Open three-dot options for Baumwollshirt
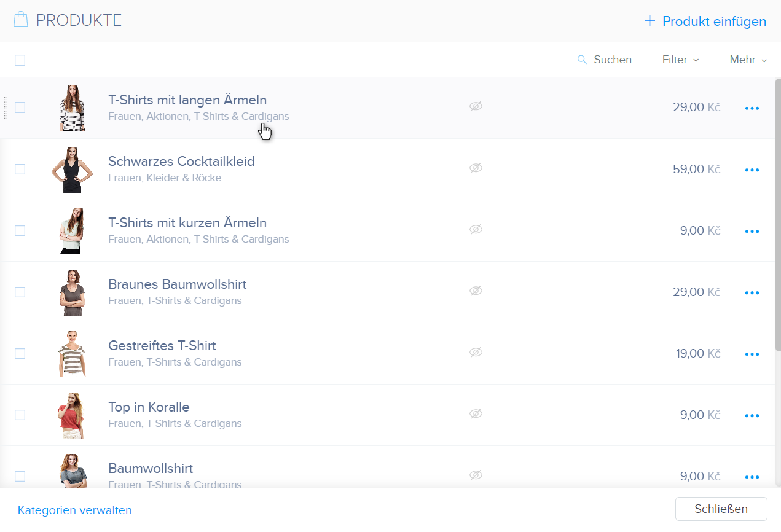781x532 pixels. coord(752,477)
